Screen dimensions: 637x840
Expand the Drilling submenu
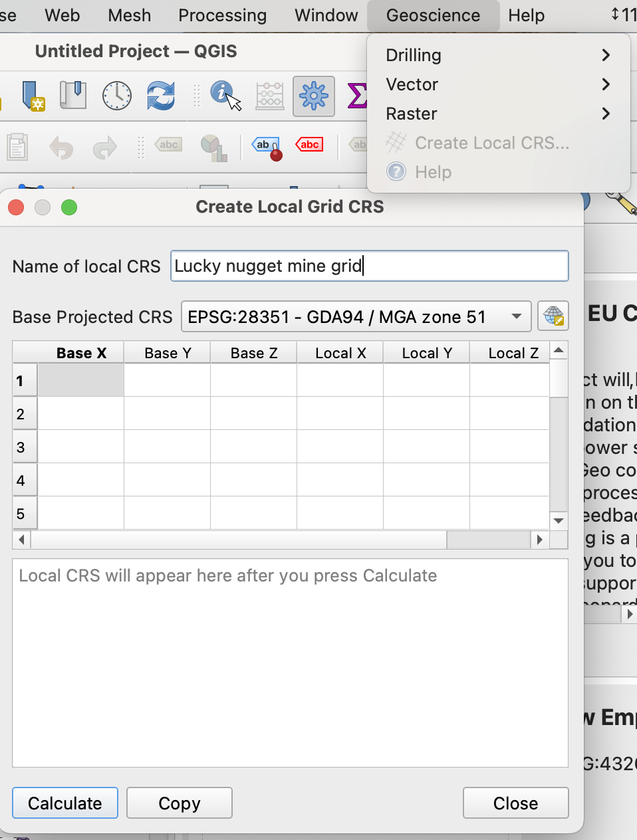click(497, 55)
